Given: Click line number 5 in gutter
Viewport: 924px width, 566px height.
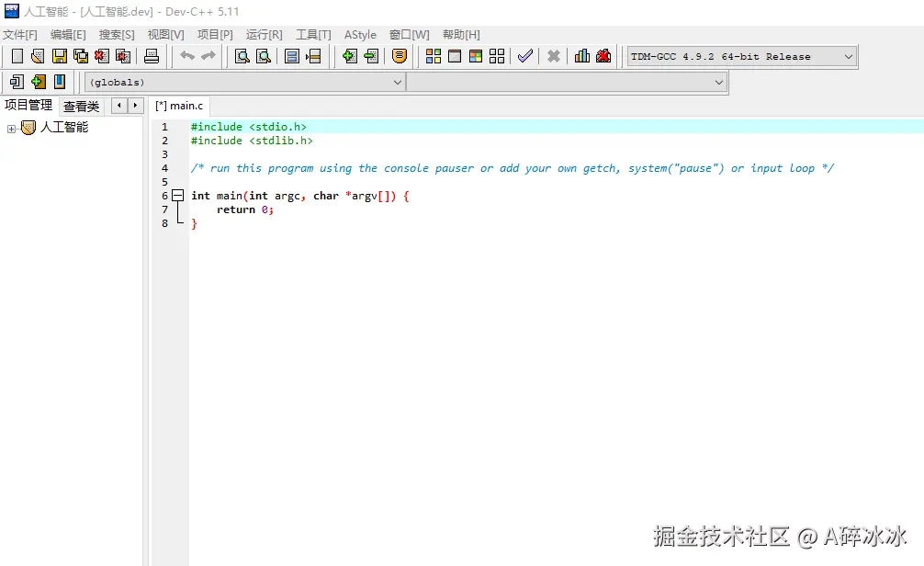Looking at the screenshot, I should point(165,182).
